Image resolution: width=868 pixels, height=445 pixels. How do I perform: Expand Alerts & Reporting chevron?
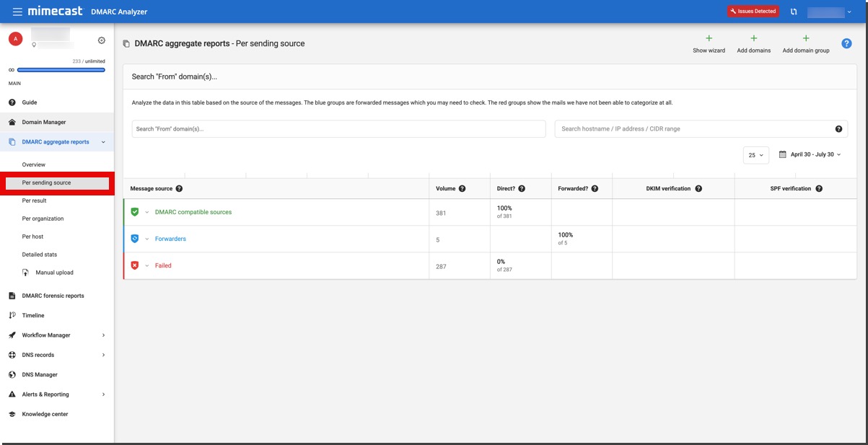click(103, 395)
